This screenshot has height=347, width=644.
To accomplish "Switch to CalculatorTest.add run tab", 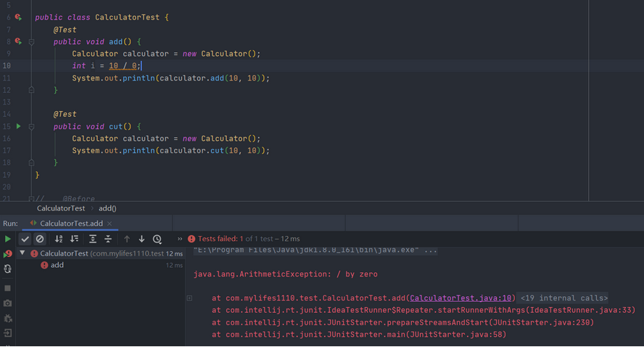I will pyautogui.click(x=71, y=224).
